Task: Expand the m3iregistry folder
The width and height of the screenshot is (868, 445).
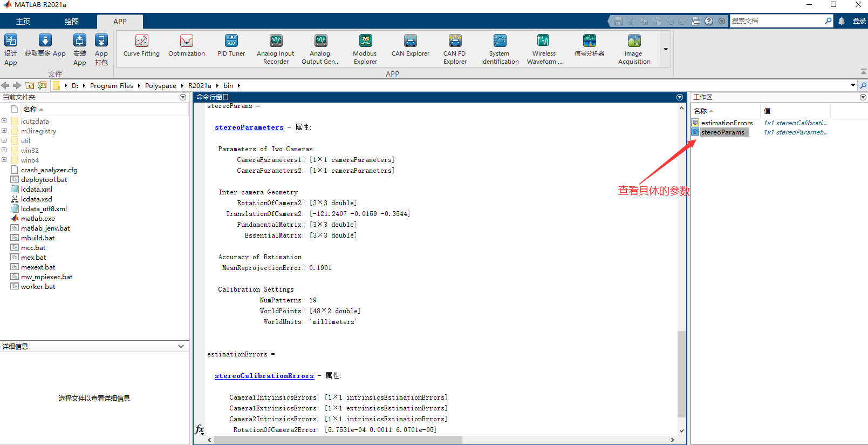Action: (x=4, y=131)
